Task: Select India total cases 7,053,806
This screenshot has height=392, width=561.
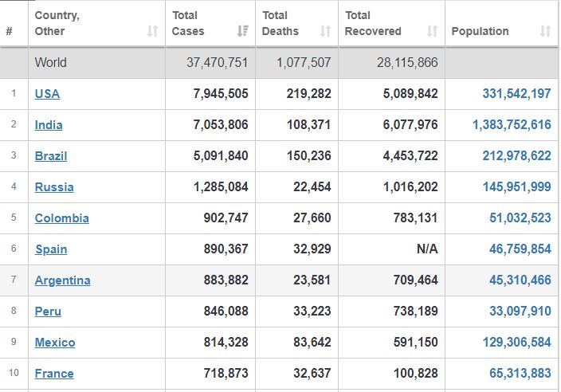Action: click(221, 125)
